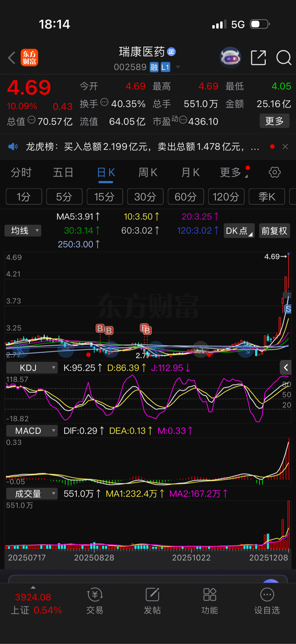Select the 1分 period button
296x644 pixels.
[24, 197]
